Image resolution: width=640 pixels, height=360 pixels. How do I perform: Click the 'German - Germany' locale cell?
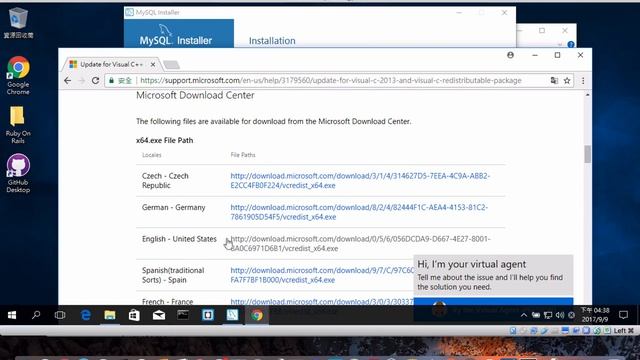(173, 207)
